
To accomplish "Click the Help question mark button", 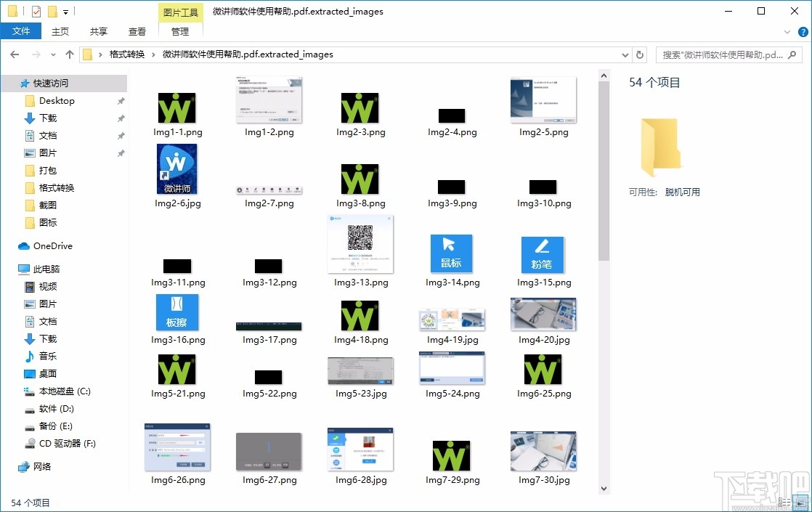I will click(803, 31).
